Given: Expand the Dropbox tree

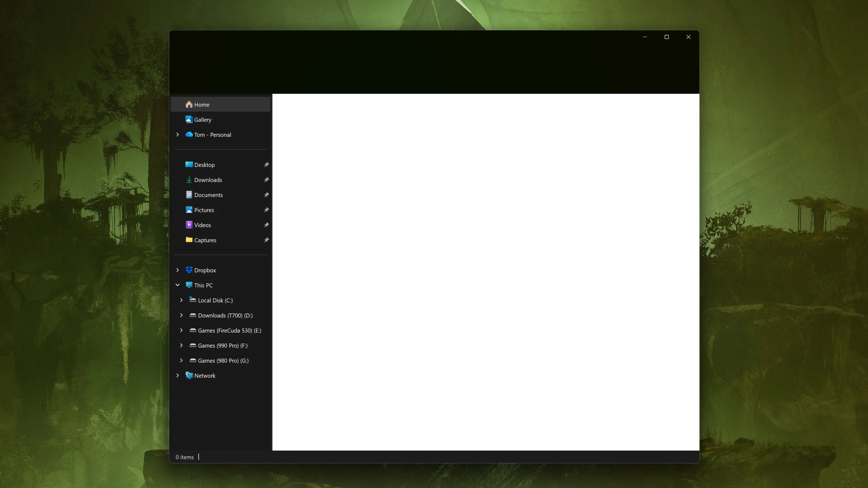Looking at the screenshot, I should click(x=177, y=270).
